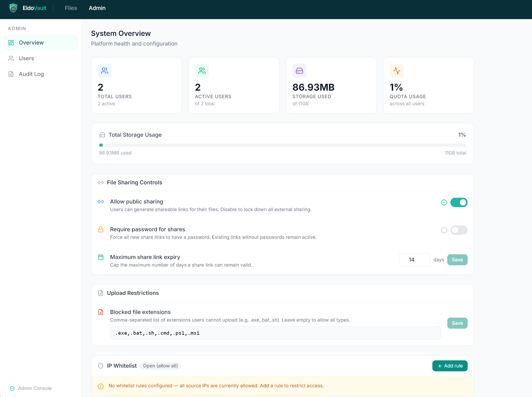Click the '2 active' caption in Total Users

pyautogui.click(x=106, y=104)
